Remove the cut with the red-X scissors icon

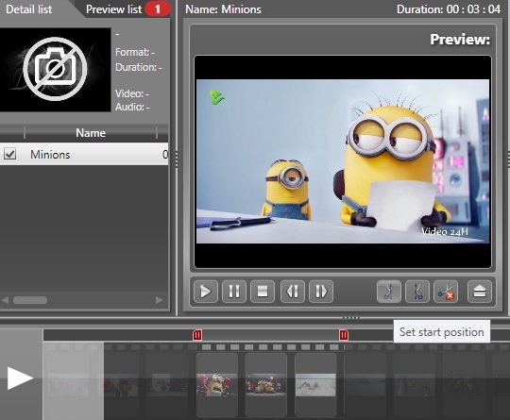pos(446,292)
